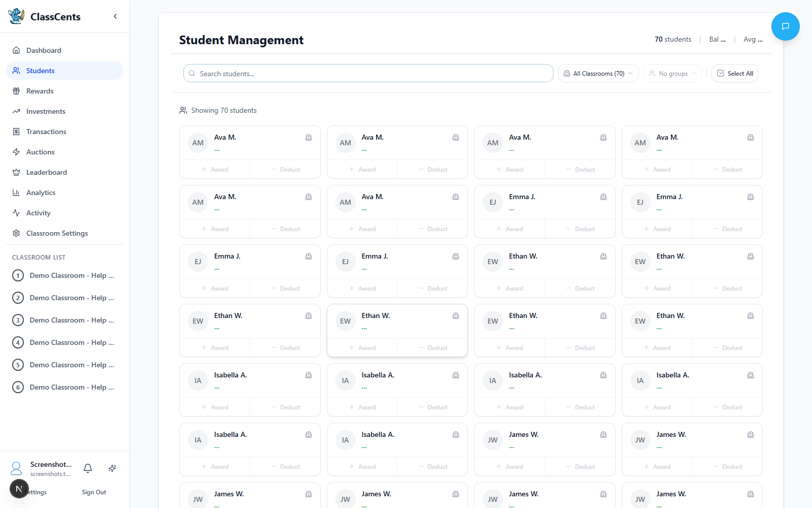Open the chat bubble button
812x508 pixels.
tap(785, 26)
